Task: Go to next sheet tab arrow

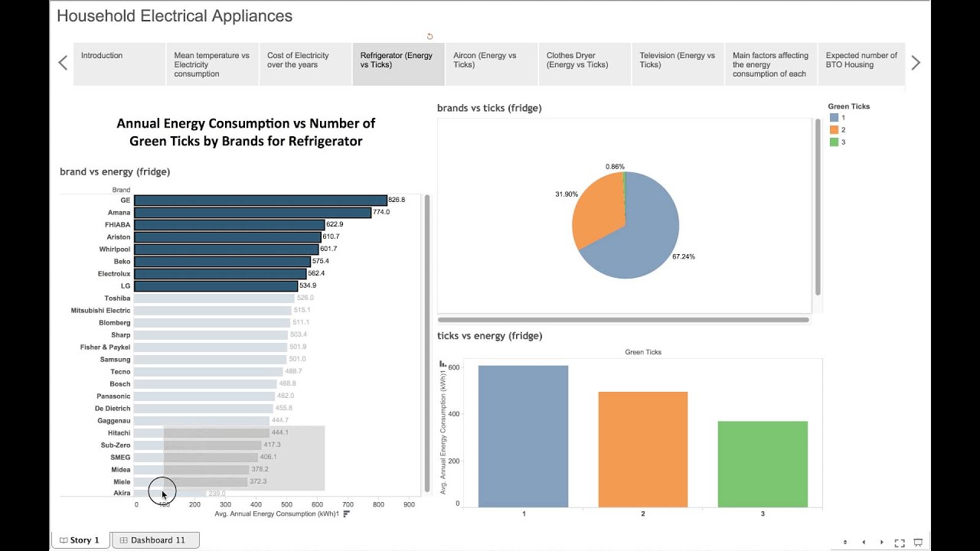Action: pos(881,542)
